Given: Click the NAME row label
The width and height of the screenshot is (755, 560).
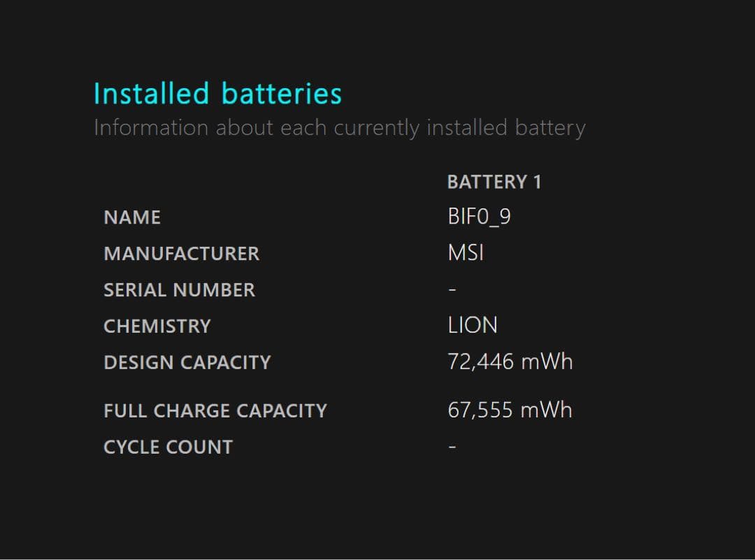Looking at the screenshot, I should [x=132, y=217].
